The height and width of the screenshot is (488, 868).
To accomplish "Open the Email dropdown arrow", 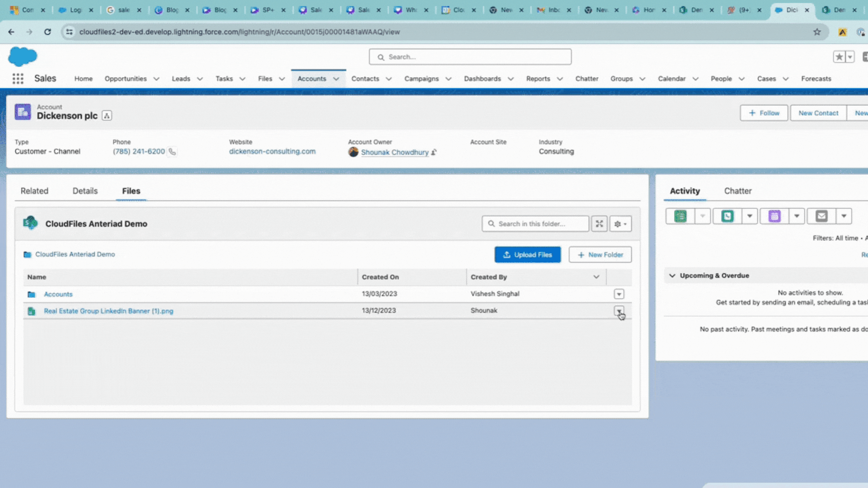I will [x=844, y=216].
